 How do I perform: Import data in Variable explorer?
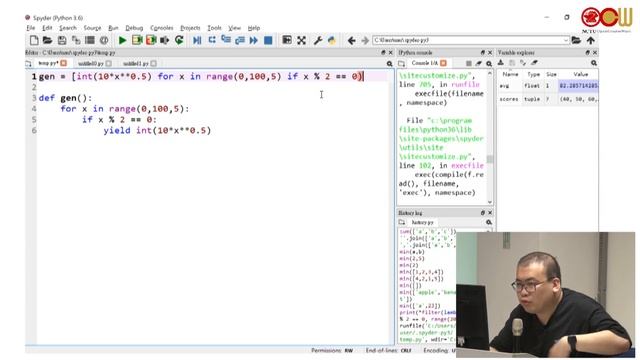[x=501, y=62]
